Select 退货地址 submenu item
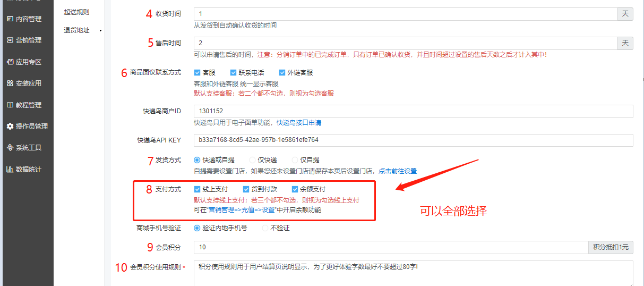The height and width of the screenshot is (286, 644). click(76, 30)
